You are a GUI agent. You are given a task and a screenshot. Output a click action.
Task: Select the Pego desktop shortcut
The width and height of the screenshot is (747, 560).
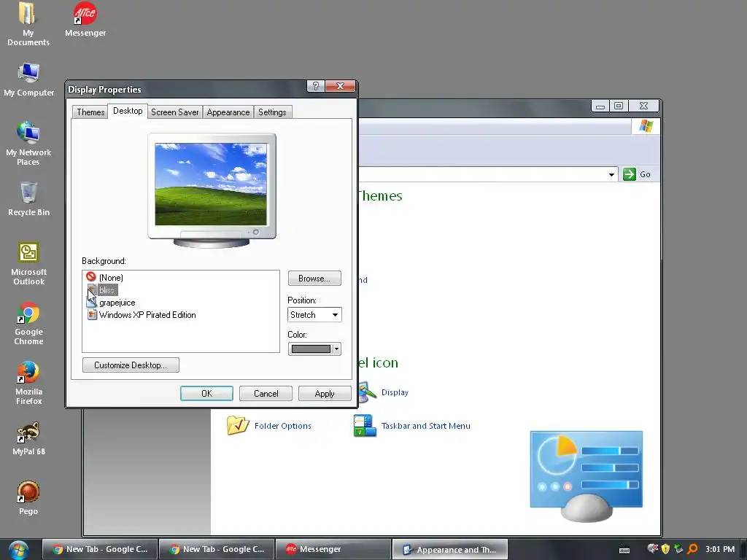[28, 498]
